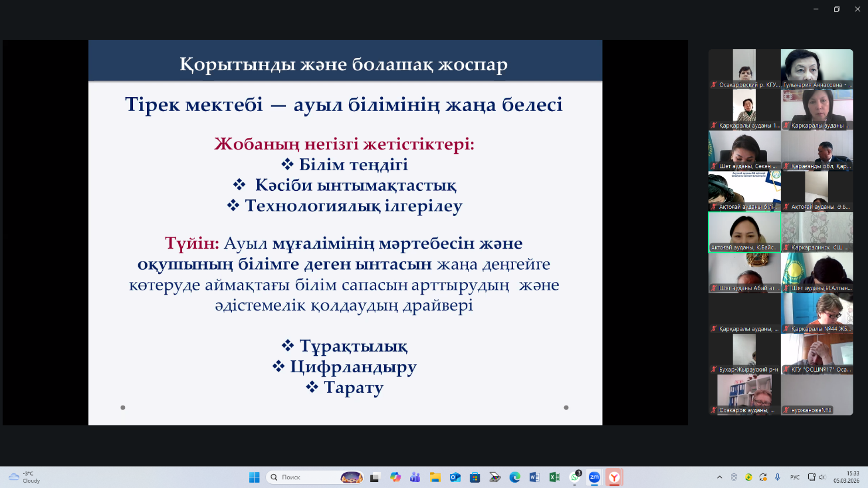Open Microsoft Store from the taskbar
This screenshot has width=868, height=488.
point(474,477)
